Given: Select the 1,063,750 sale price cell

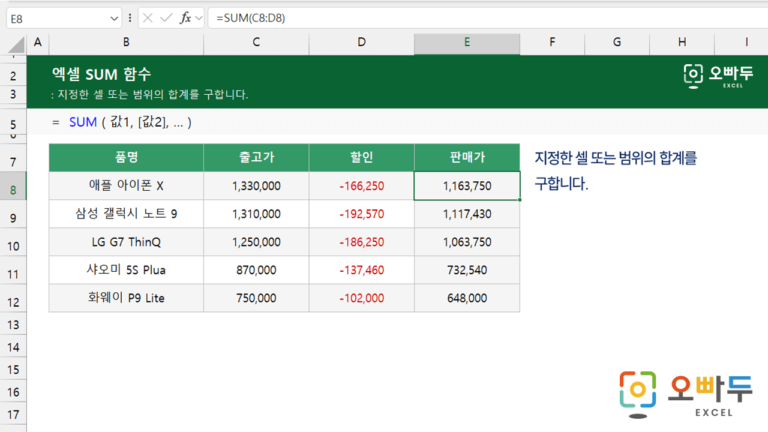Looking at the screenshot, I should (x=467, y=242).
